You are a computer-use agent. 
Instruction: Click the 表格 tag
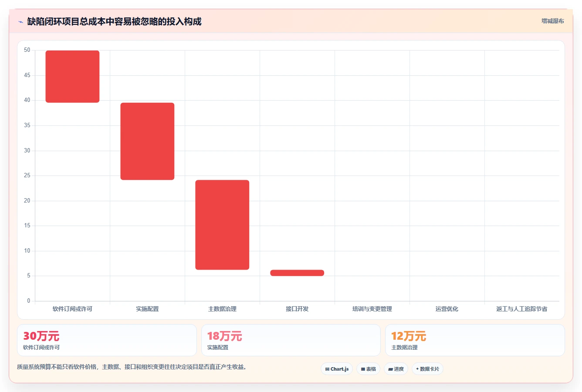[368, 369]
